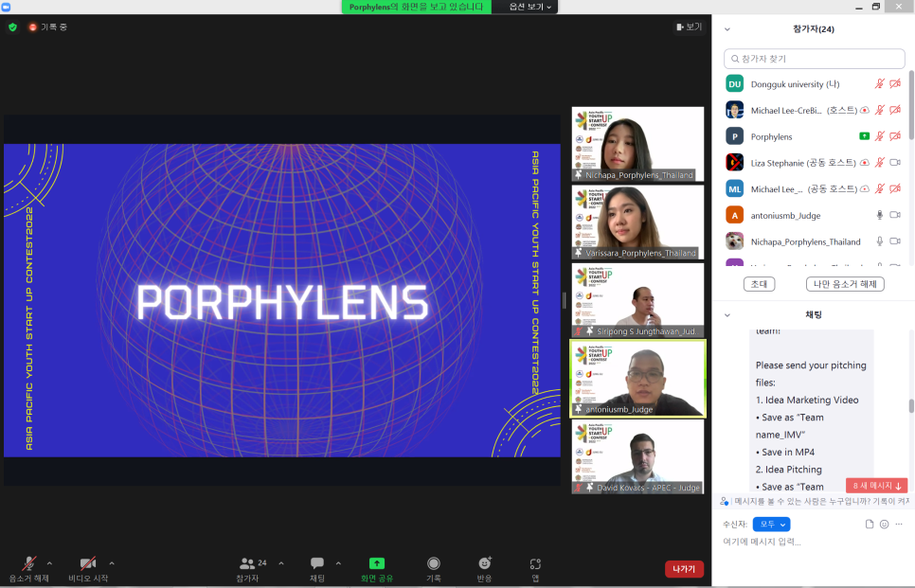Open 옵션 보기 dropdown in share bar
The height and width of the screenshot is (588, 915).
click(x=529, y=7)
